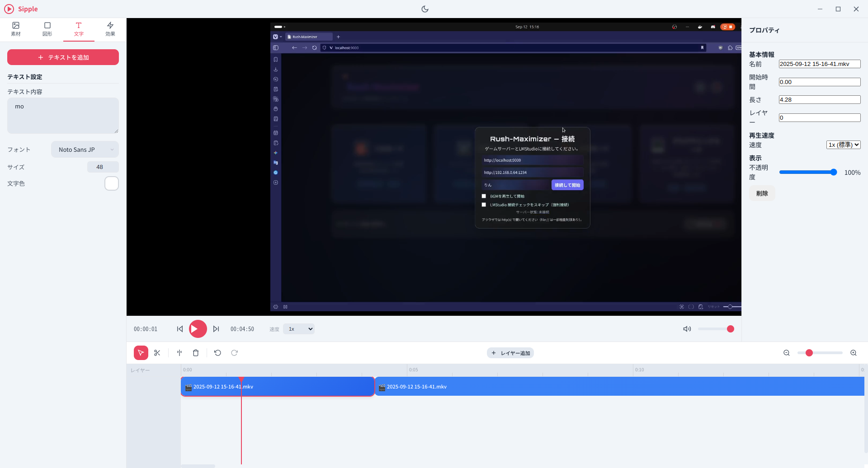The width and height of the screenshot is (868, 468).
Task: Skip to the previous frame
Action: [x=180, y=329]
